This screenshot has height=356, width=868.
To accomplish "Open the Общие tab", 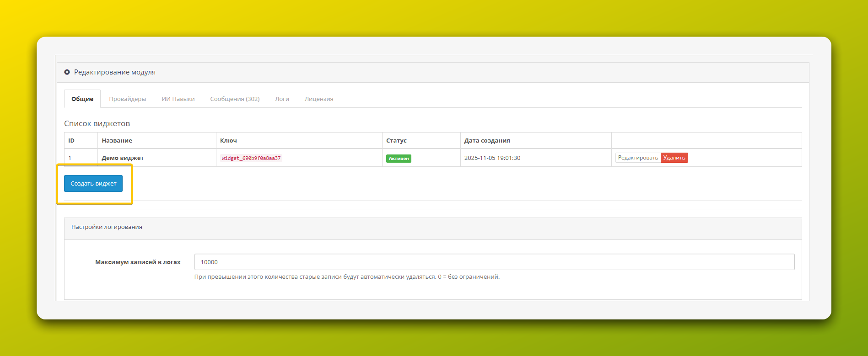I will click(x=82, y=99).
